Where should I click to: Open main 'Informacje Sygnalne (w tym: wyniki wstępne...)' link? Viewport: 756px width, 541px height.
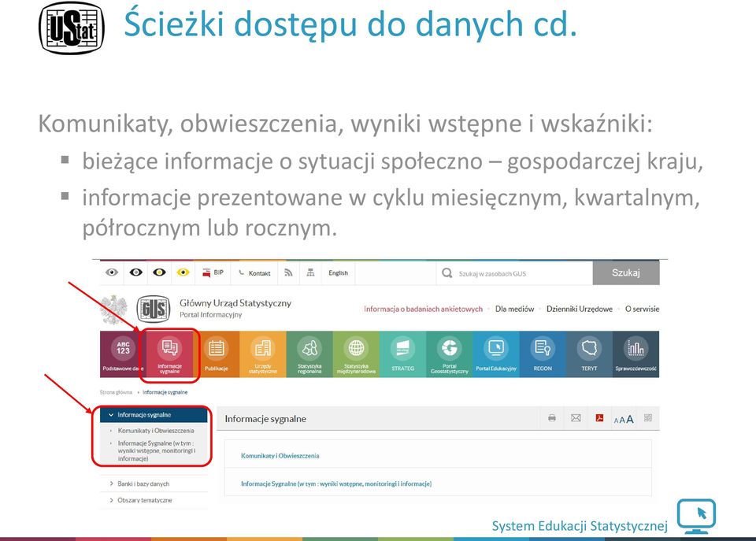tap(336, 484)
